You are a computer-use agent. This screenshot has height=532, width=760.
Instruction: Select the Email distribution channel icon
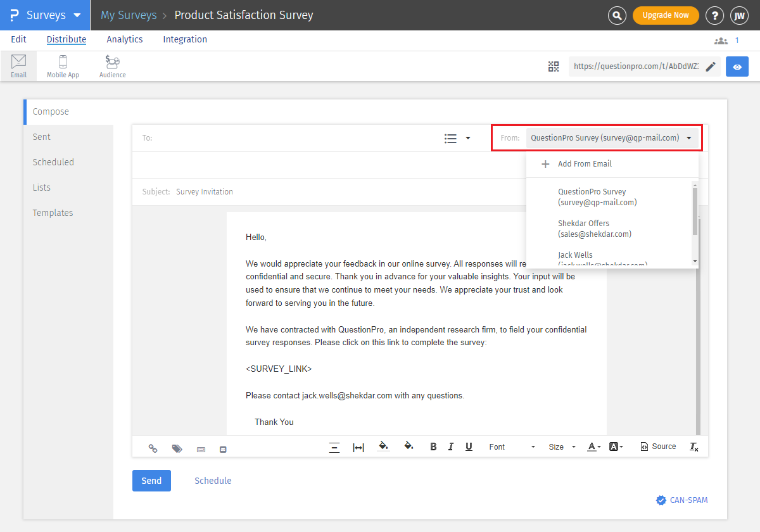[18, 65]
